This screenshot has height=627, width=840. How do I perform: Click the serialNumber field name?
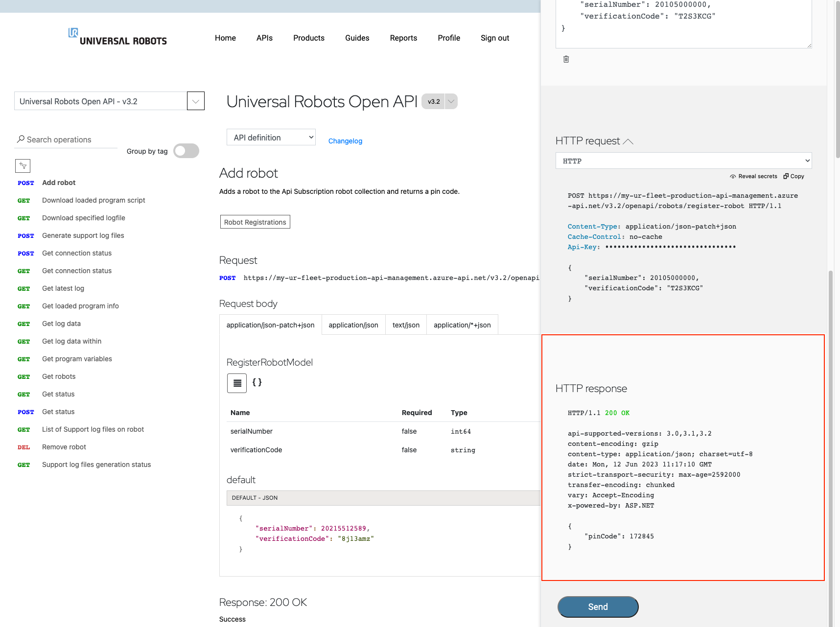coord(252,431)
